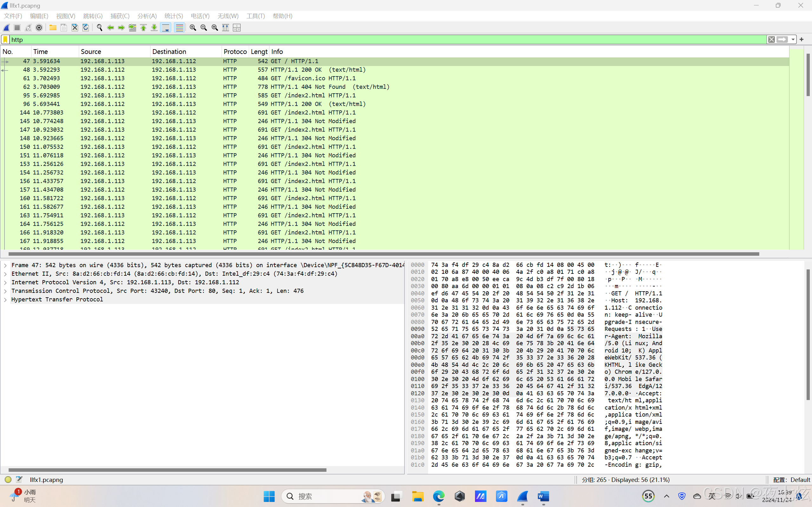Add a filter button with plus
Viewport: 812px width, 507px height.
click(x=802, y=40)
